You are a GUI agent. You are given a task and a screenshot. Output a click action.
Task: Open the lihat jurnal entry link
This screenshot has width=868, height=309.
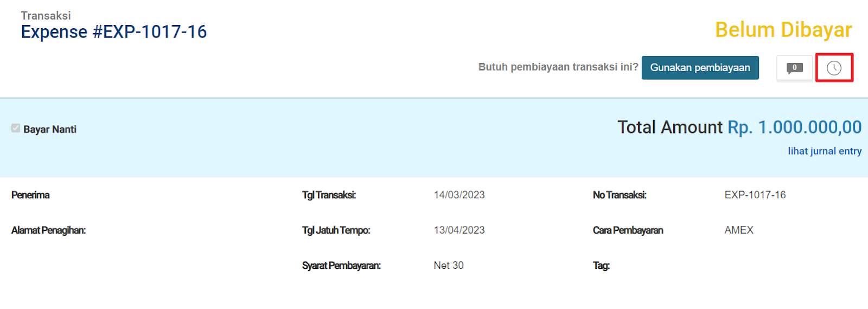point(825,151)
